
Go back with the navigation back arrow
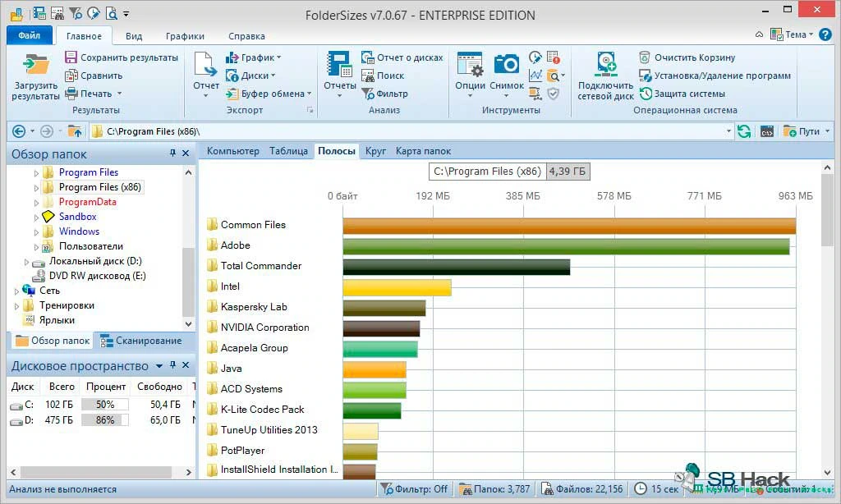point(19,131)
